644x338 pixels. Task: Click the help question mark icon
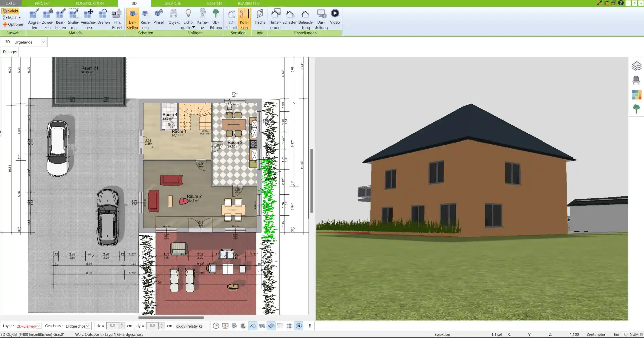[621, 3]
